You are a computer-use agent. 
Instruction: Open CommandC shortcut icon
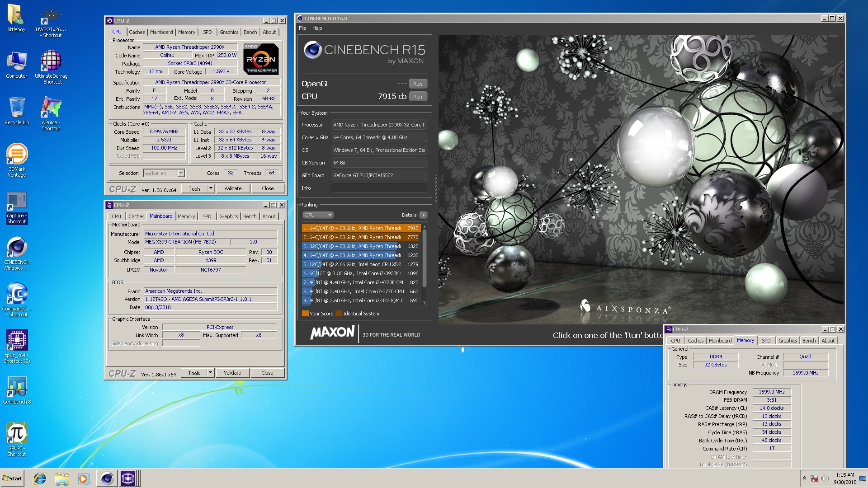click(x=17, y=300)
